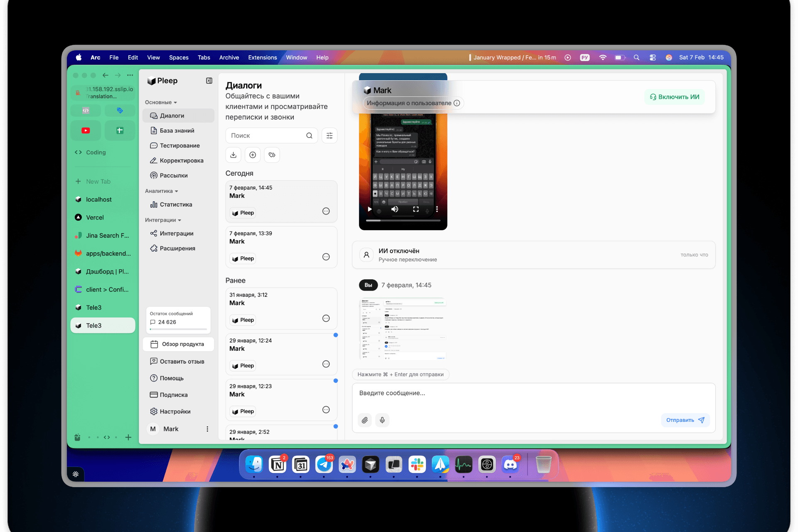Open the Mark account three-dot menu
Image resolution: width=798 pixels, height=532 pixels.
207,429
